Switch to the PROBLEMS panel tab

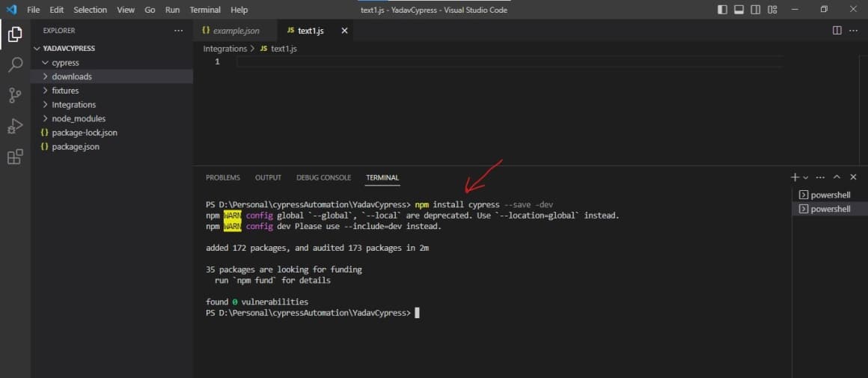coord(223,177)
